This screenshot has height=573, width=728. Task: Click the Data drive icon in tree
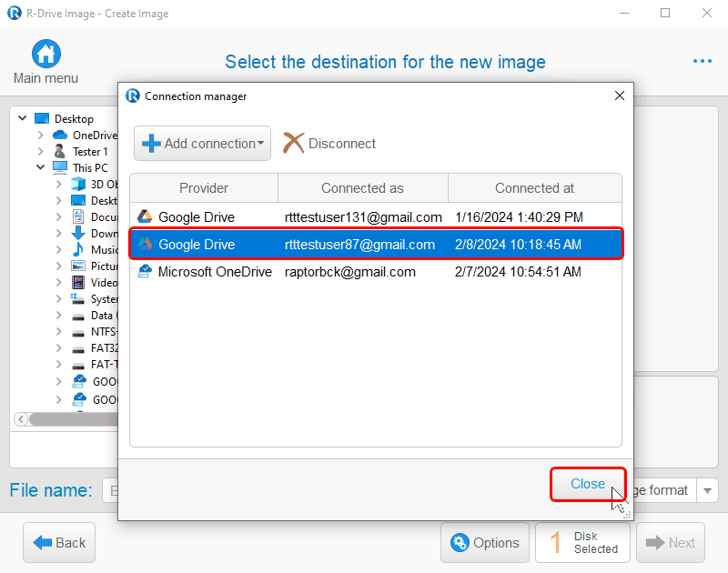click(78, 317)
